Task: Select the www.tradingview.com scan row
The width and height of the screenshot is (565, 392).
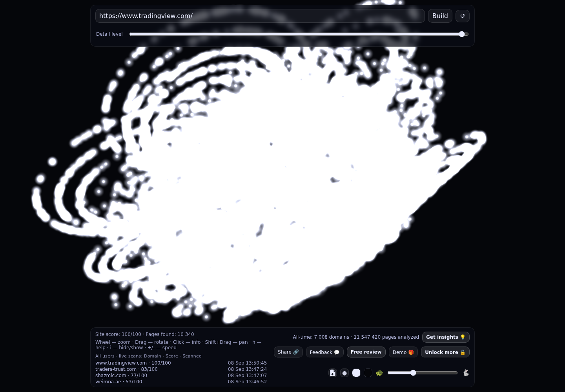Action: [181, 363]
